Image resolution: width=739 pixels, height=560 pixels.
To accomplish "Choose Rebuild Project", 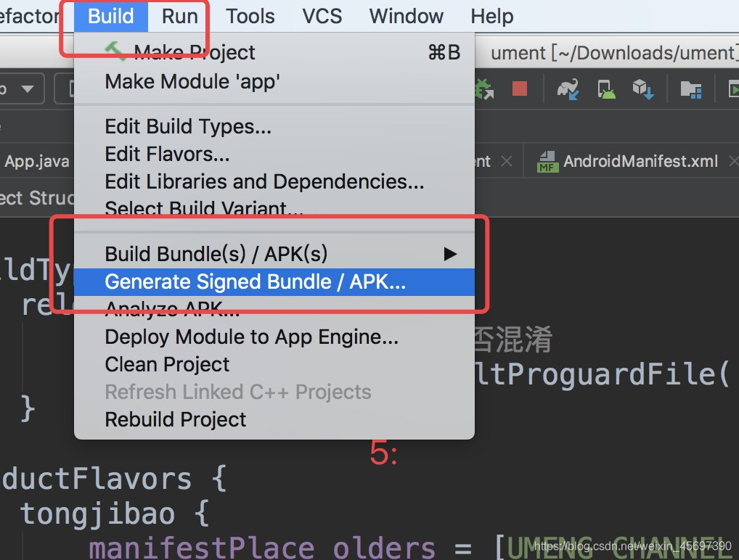I will pos(274,420).
